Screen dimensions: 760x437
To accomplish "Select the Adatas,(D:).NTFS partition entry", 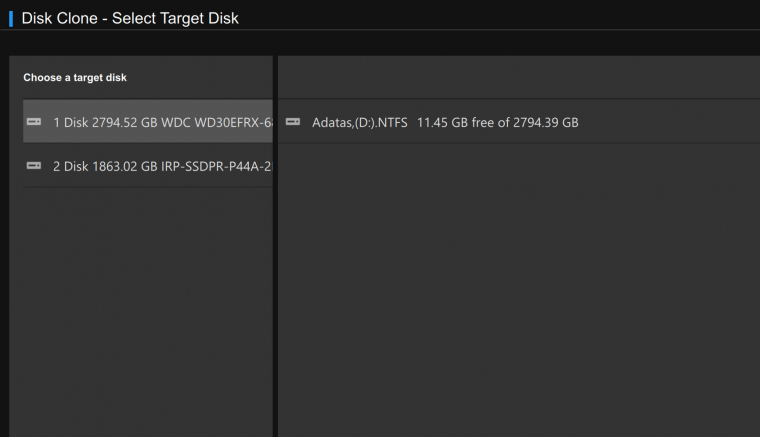I will tap(519, 122).
